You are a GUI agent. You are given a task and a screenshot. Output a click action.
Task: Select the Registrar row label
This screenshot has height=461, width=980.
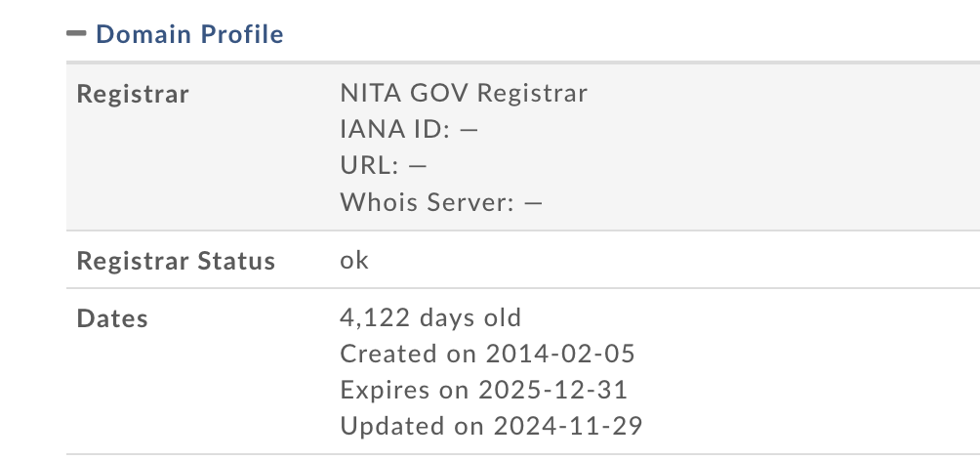133,94
